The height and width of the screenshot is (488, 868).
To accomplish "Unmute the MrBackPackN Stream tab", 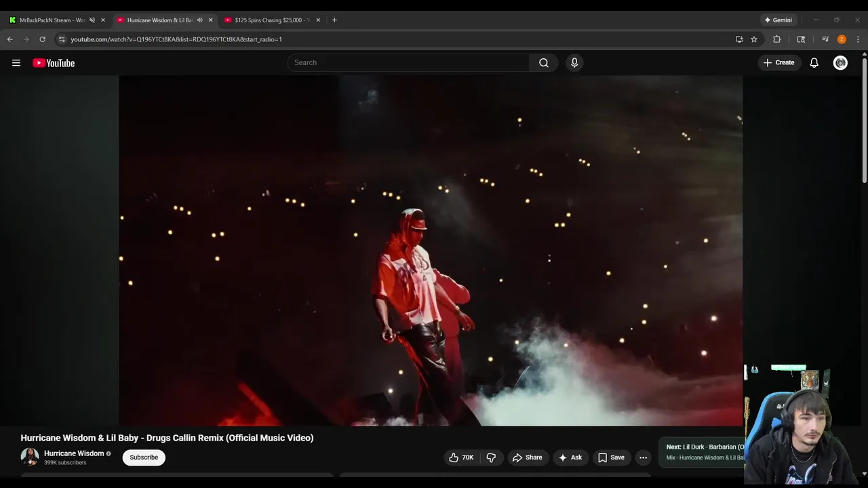I will [92, 20].
